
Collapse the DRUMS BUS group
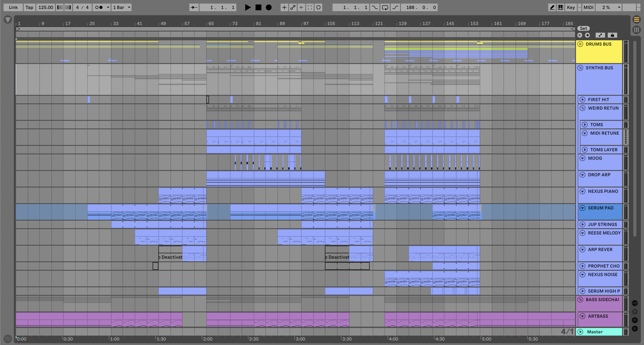point(580,44)
